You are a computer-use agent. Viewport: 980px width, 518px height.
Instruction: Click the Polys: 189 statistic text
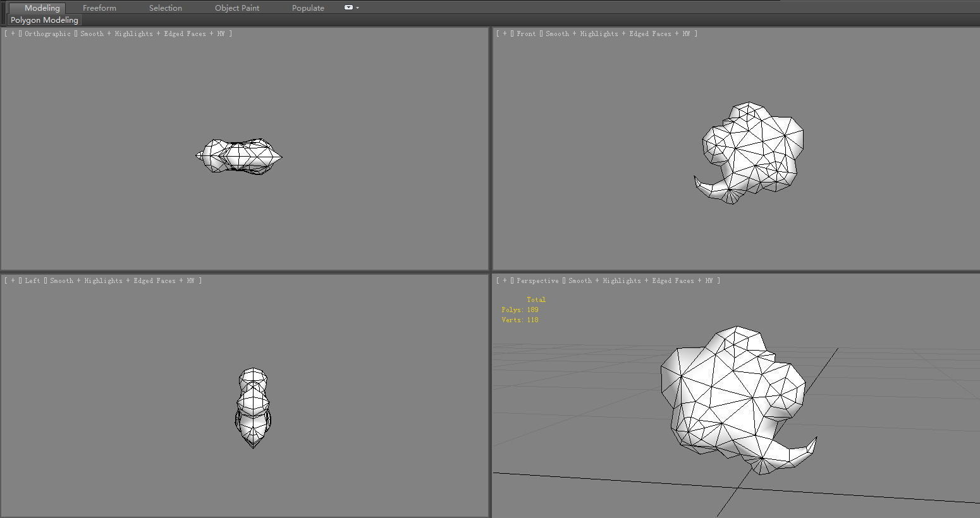point(520,310)
